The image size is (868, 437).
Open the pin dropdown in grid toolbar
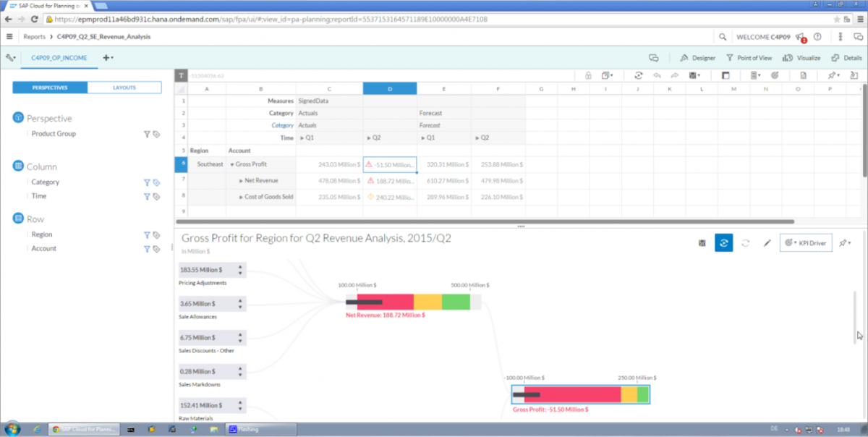tap(834, 75)
